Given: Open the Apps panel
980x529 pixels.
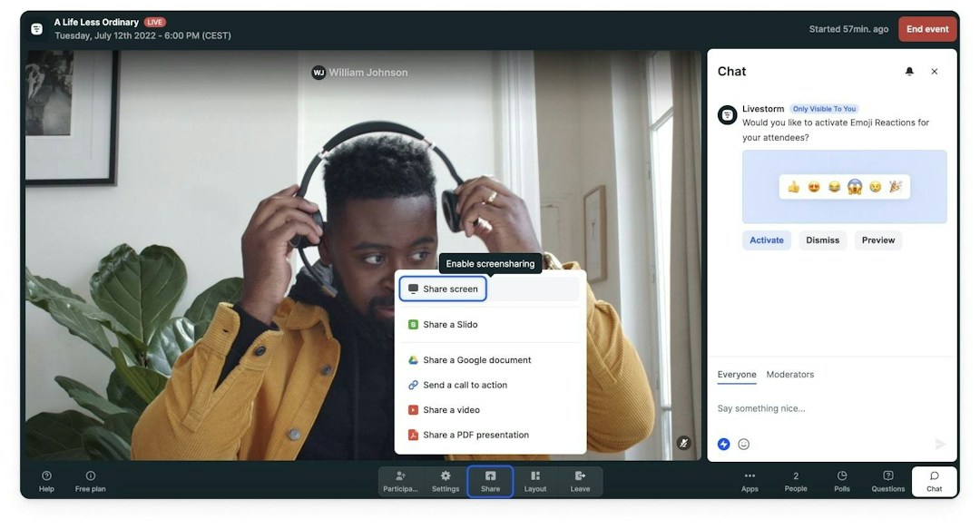Looking at the screenshot, I should tap(750, 482).
